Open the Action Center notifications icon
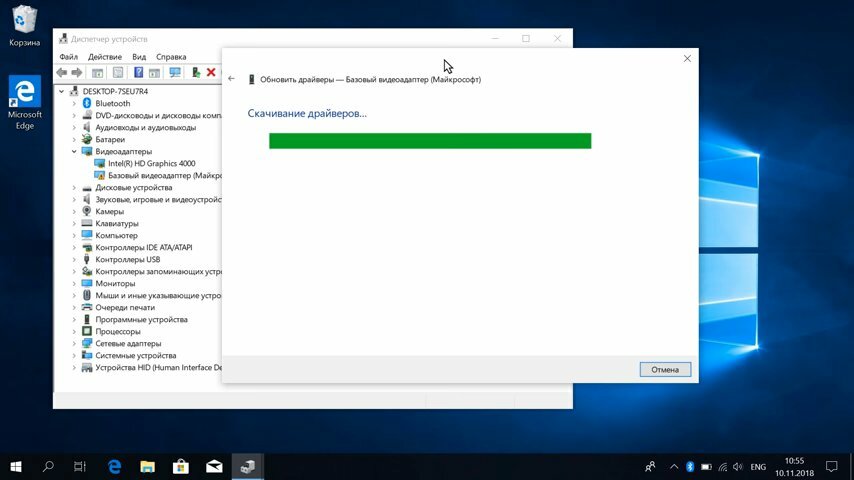Viewport: 854px width, 480px height. pos(832,467)
